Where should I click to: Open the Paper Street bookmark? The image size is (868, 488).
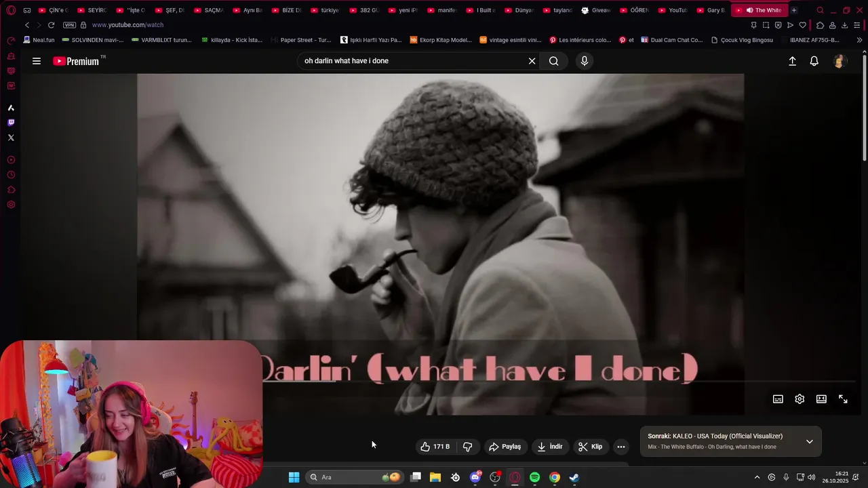[300, 40]
